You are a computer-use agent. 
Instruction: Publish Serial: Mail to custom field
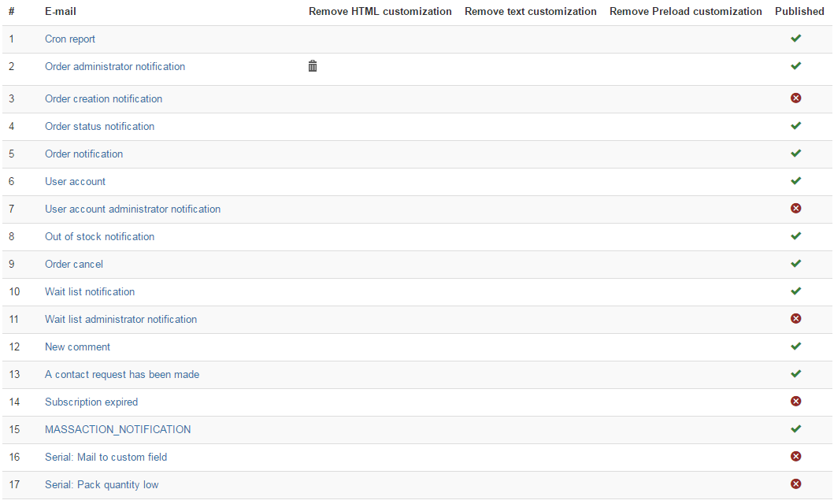tap(795, 457)
